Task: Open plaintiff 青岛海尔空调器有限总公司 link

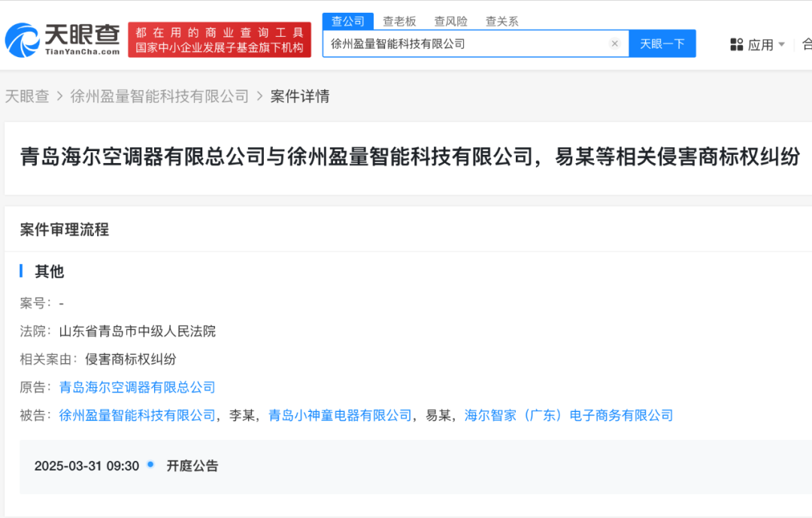Action: (x=138, y=387)
